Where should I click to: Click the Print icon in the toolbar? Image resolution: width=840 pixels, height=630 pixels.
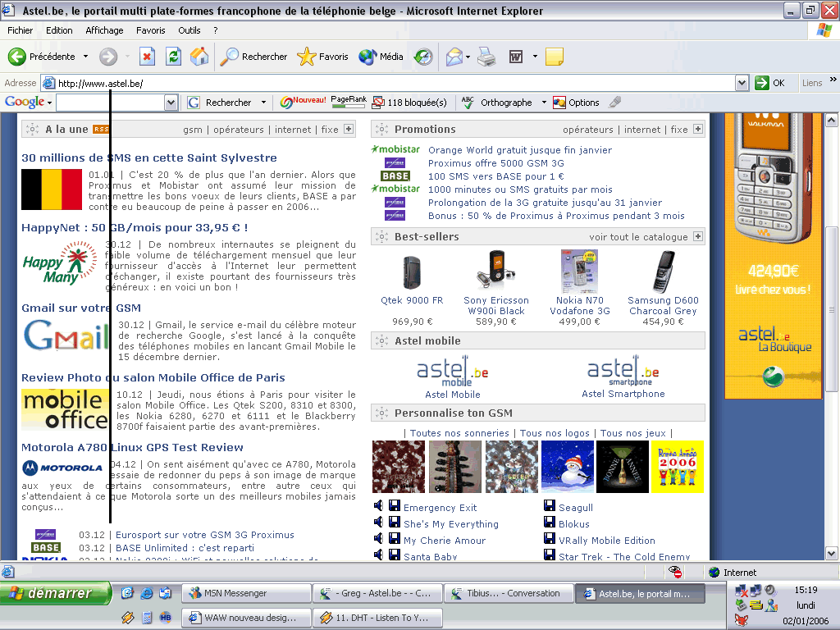[486, 57]
